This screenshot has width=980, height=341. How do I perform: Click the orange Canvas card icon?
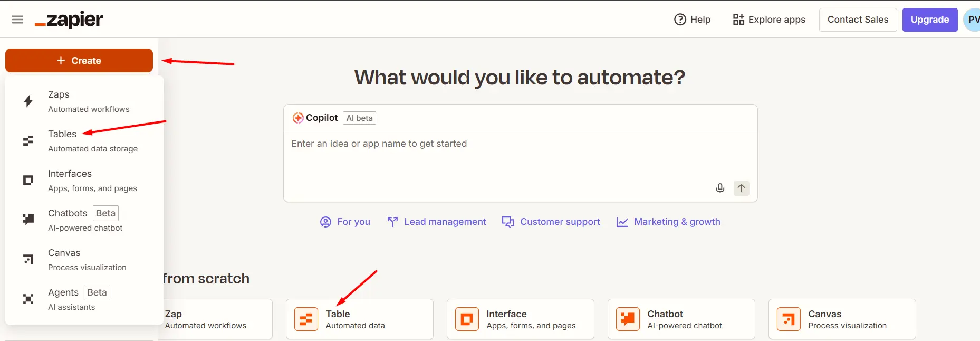(x=789, y=319)
